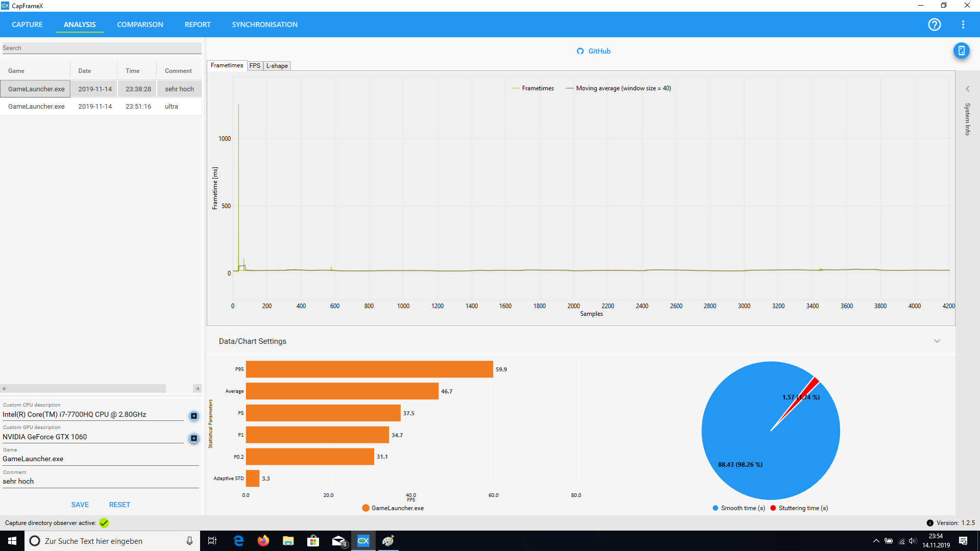Switch to the L-shape chart tab
The image size is (980, 551).
pos(277,66)
